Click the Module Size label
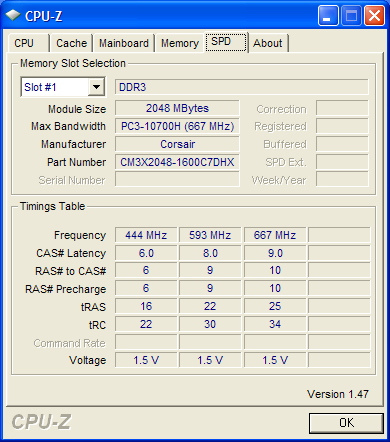 (77, 109)
